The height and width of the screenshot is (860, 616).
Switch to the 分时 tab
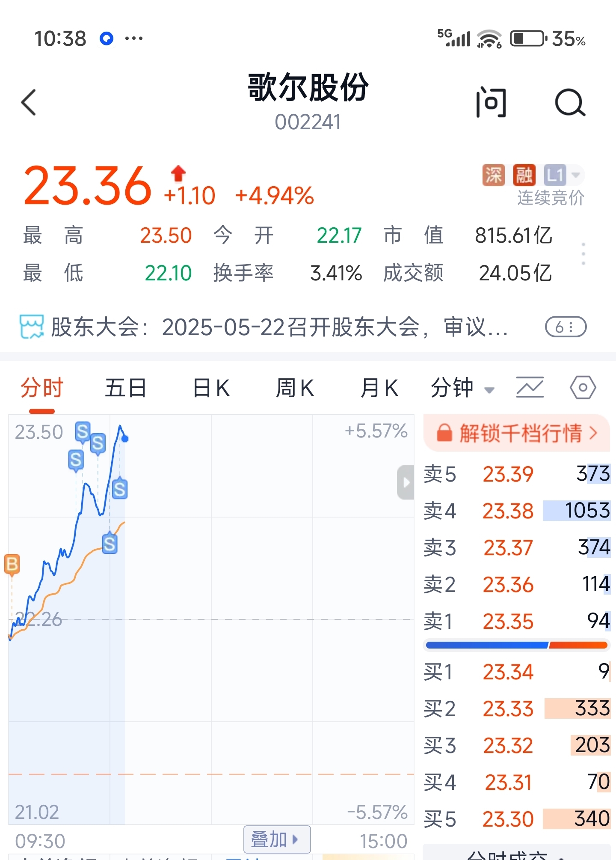pos(42,388)
